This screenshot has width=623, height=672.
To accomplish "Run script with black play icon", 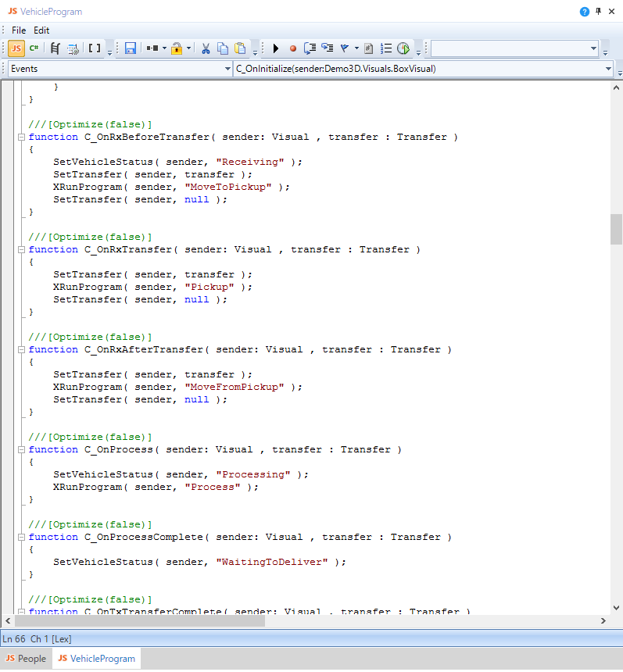I will coord(276,48).
